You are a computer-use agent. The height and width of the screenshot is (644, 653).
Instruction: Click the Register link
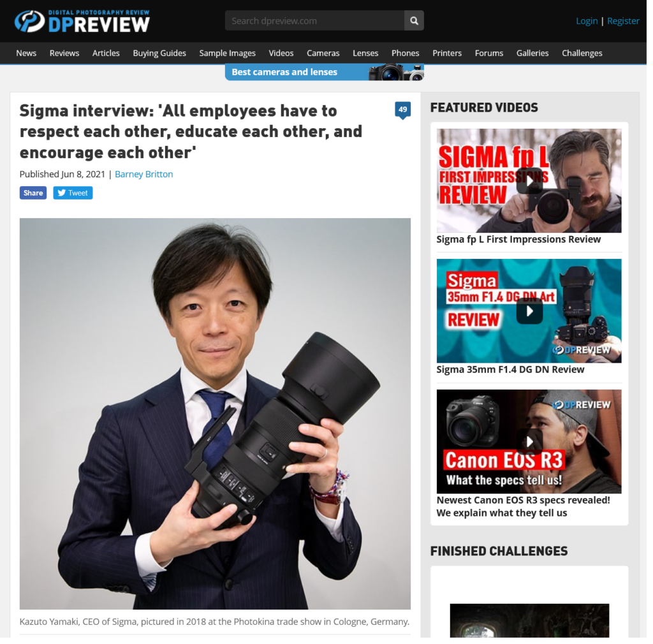coord(623,21)
